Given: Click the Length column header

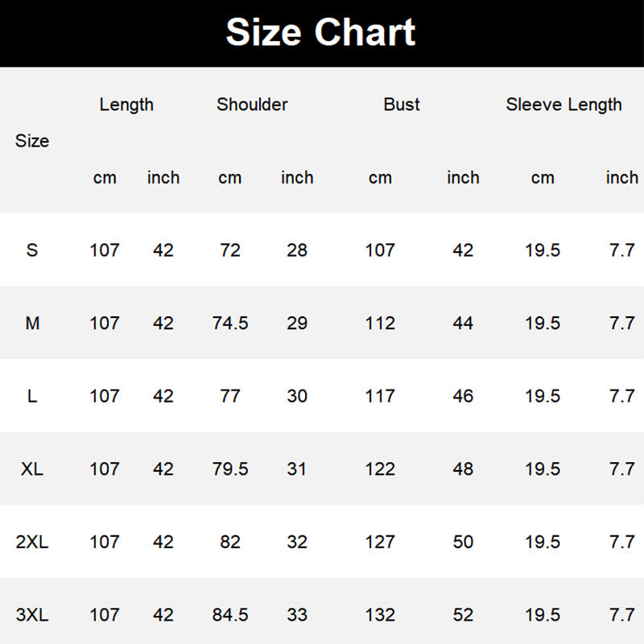Looking at the screenshot, I should [126, 105].
